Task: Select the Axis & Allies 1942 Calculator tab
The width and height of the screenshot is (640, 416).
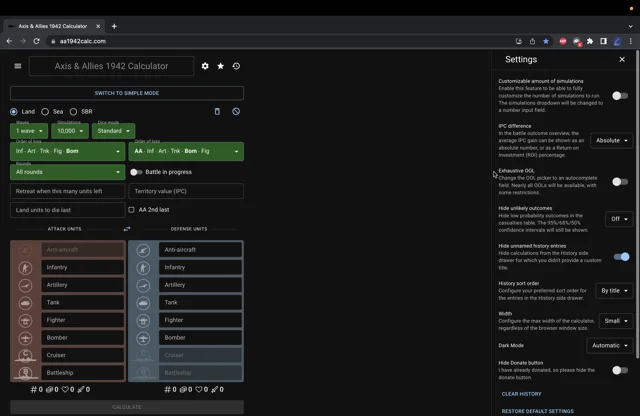Action: 54,26
